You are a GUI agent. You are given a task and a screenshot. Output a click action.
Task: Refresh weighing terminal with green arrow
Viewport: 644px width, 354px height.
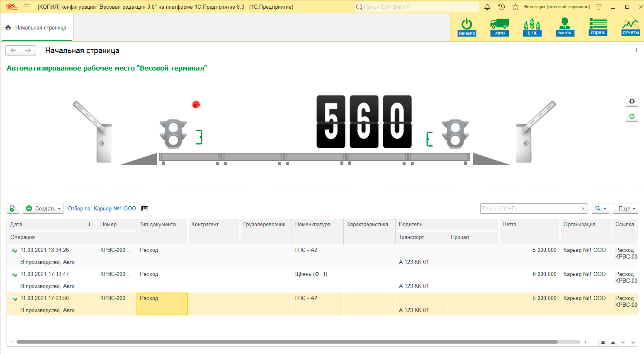click(632, 116)
